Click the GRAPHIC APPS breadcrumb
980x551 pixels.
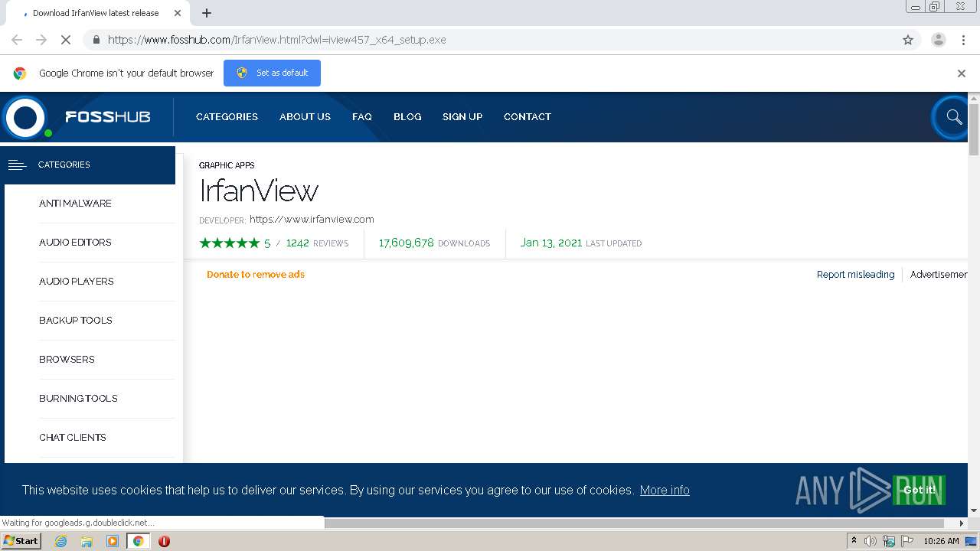coord(227,165)
